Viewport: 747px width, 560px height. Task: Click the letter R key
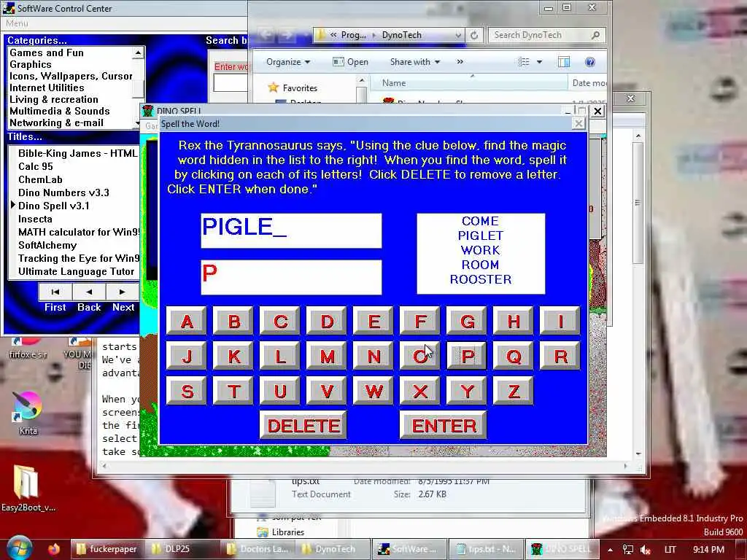click(560, 356)
